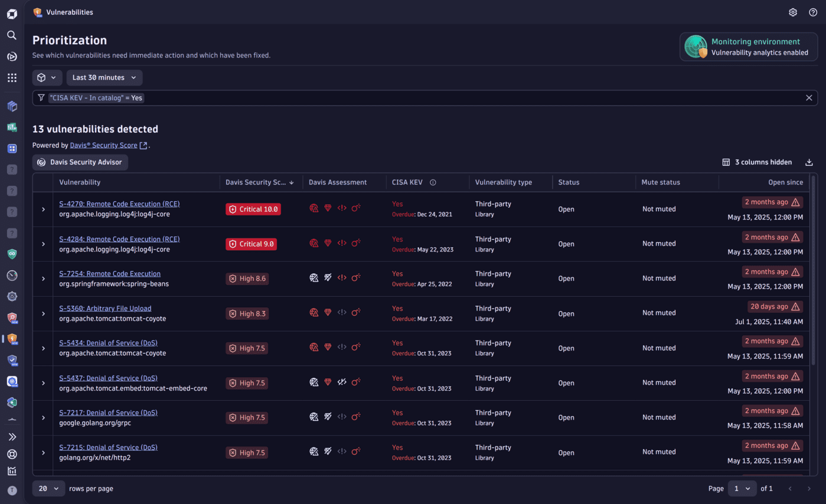Open the Last 30 minutes timeframe selector

coord(104,77)
